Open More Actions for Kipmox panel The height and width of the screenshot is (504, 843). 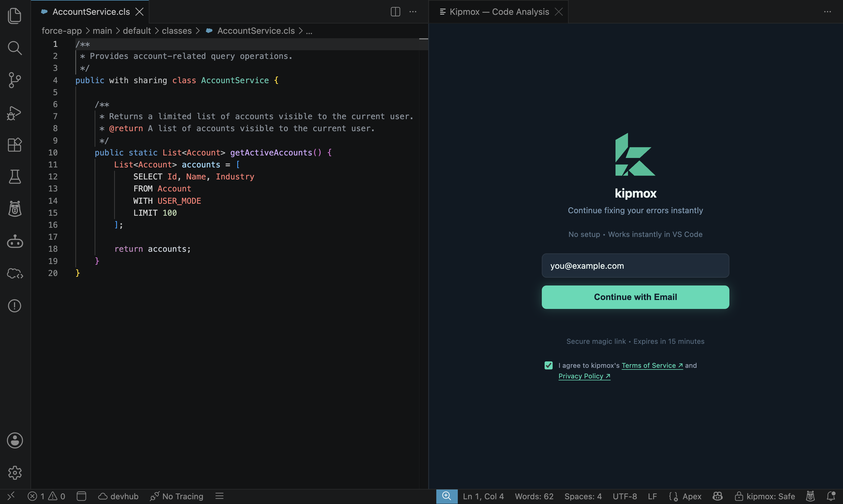point(828,11)
